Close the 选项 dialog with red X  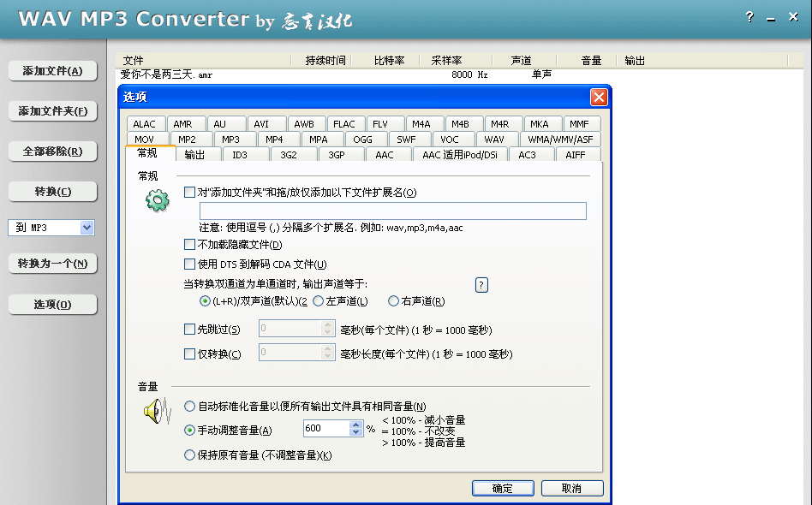click(599, 97)
